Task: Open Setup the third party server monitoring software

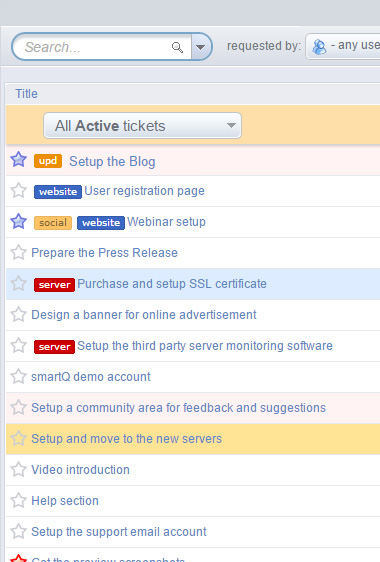Action: (x=205, y=346)
